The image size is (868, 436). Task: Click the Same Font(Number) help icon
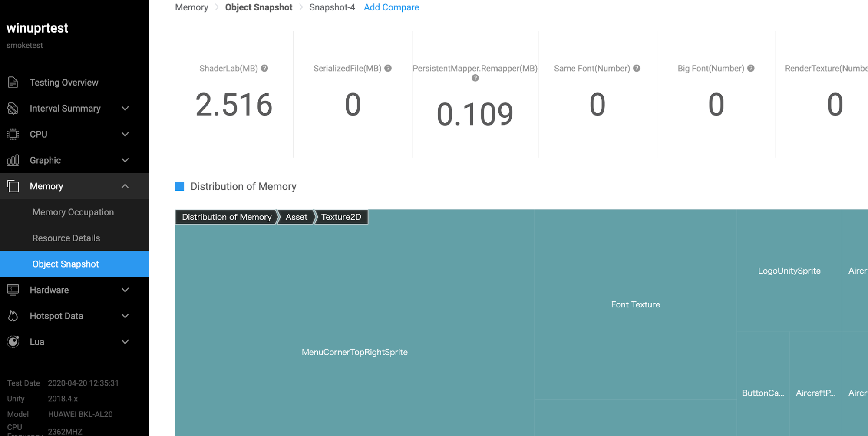click(x=637, y=68)
